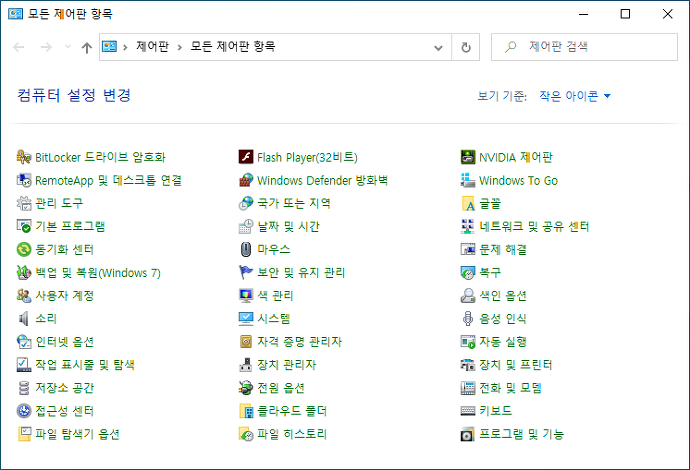Maximize the 모든 제어판 항목 window
This screenshot has height=470, width=690.
625,14
